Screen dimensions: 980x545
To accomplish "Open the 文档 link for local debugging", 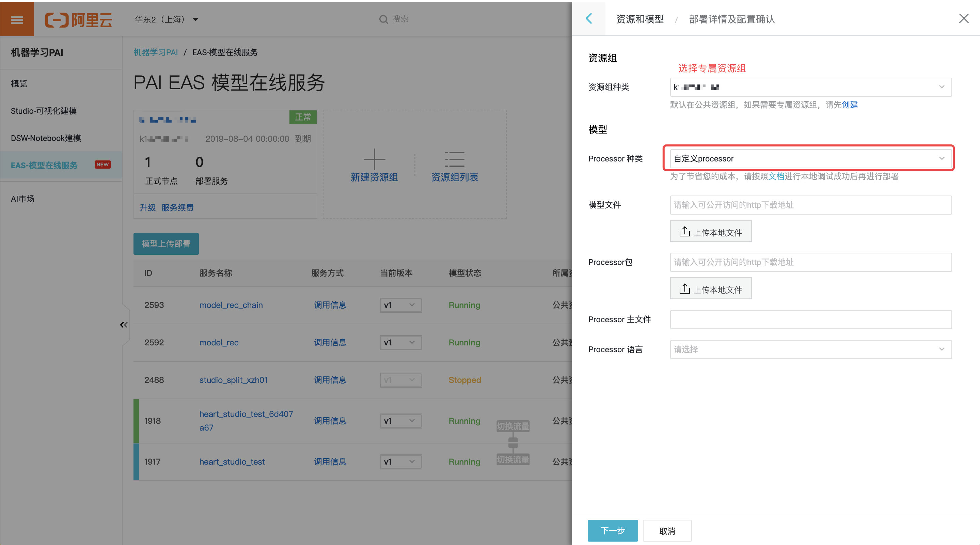I will pos(776,176).
